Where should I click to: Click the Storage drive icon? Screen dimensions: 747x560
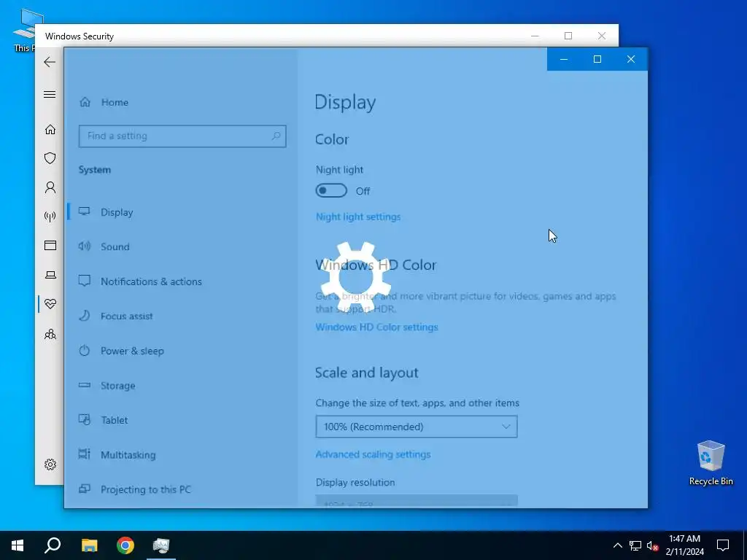tap(85, 385)
